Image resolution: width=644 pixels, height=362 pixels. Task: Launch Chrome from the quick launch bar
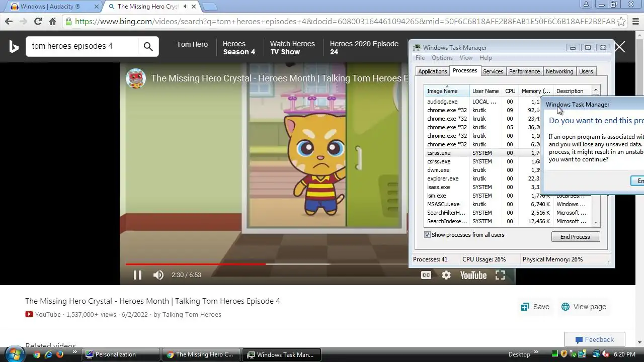click(x=37, y=354)
